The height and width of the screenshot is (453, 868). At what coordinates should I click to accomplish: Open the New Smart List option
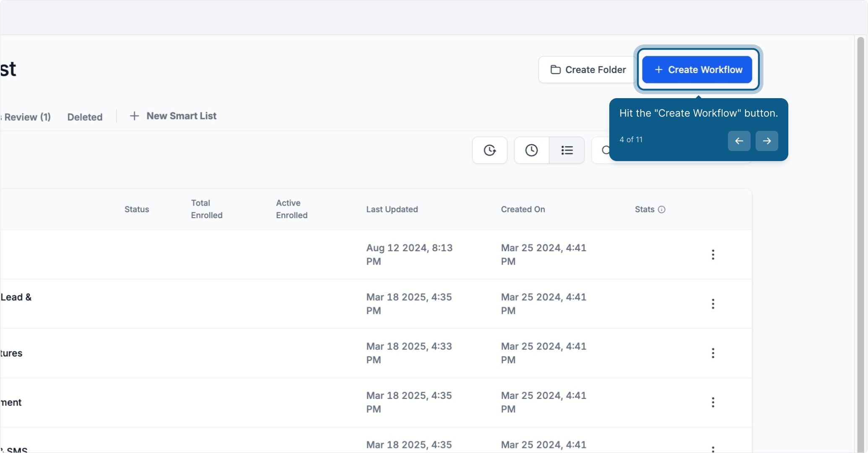point(173,116)
